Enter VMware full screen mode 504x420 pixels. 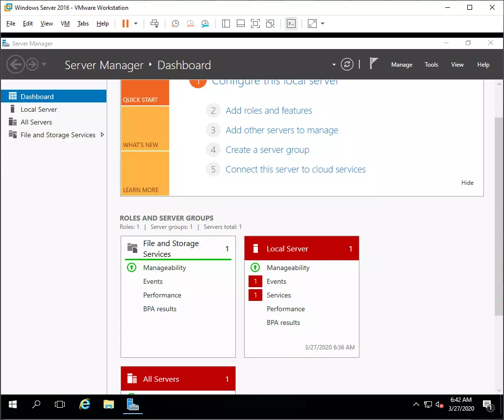pyautogui.click(x=255, y=24)
